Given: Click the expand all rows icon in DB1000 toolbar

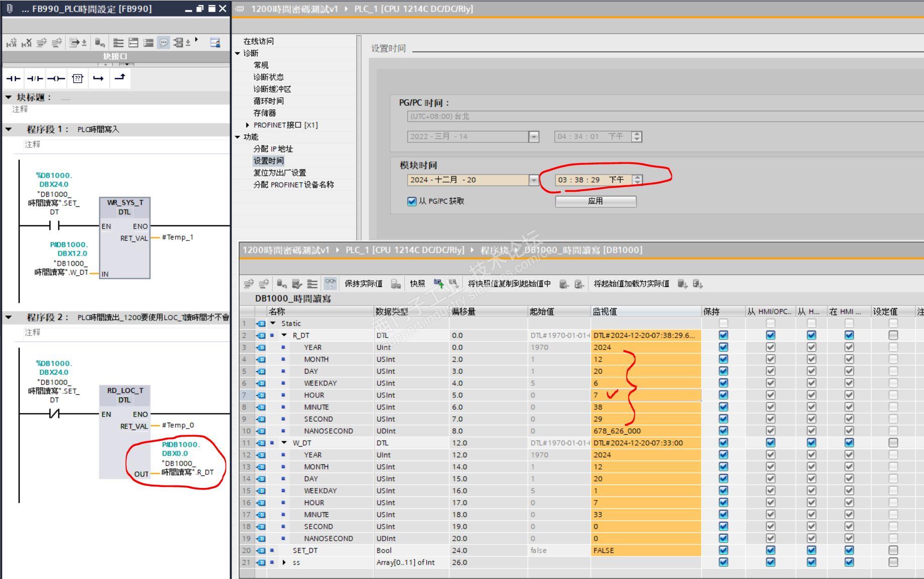Looking at the screenshot, I should [x=313, y=284].
